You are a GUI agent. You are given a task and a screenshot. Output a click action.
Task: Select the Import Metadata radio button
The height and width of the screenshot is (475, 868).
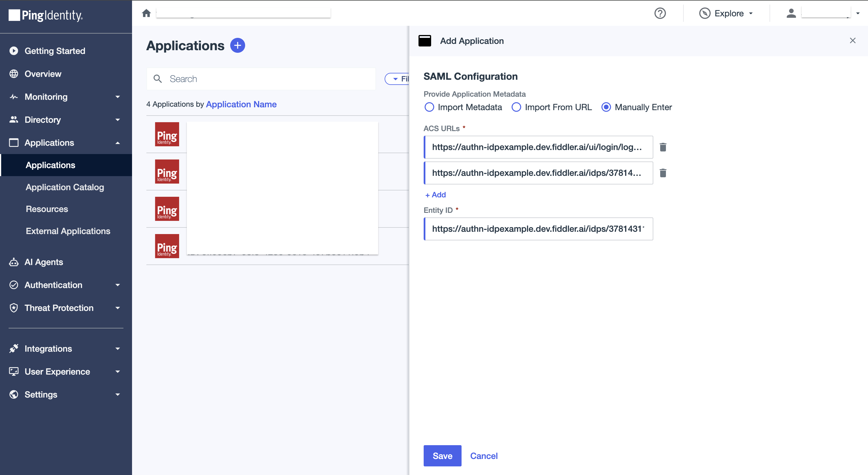429,107
